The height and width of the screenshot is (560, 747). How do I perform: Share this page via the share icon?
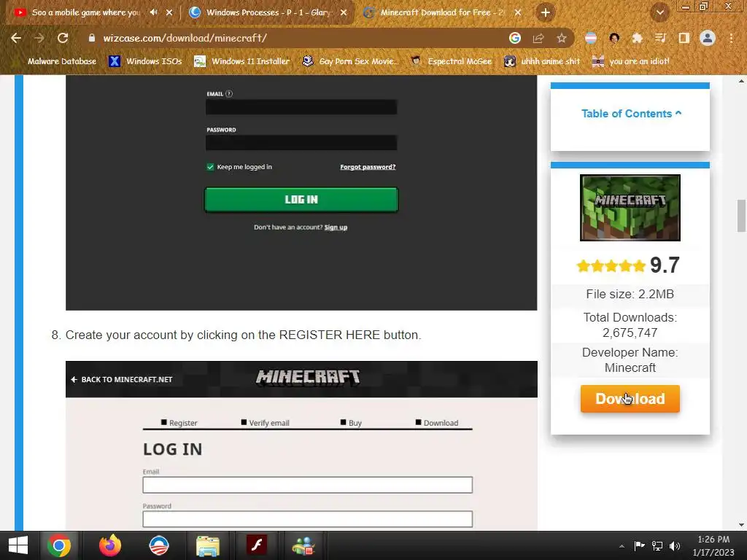coord(538,38)
